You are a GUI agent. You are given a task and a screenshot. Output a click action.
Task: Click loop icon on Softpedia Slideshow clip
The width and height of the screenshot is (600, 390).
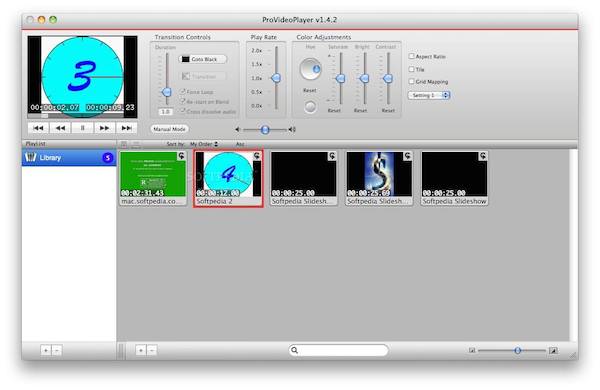[x=483, y=156]
